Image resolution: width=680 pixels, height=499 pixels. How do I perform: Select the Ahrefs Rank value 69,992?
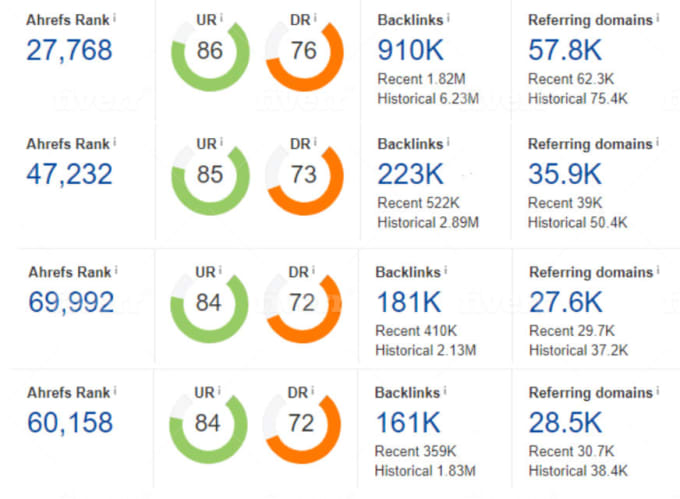point(70,302)
